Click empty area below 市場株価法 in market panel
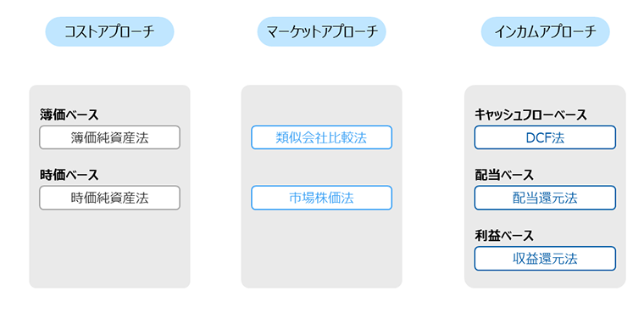 click(x=322, y=249)
